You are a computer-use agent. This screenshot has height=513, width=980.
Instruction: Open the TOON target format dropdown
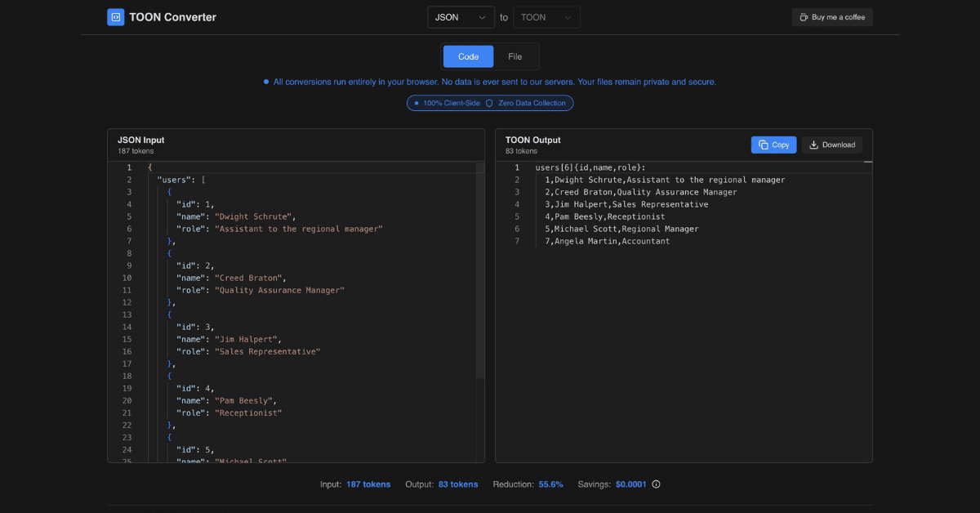[x=546, y=17]
